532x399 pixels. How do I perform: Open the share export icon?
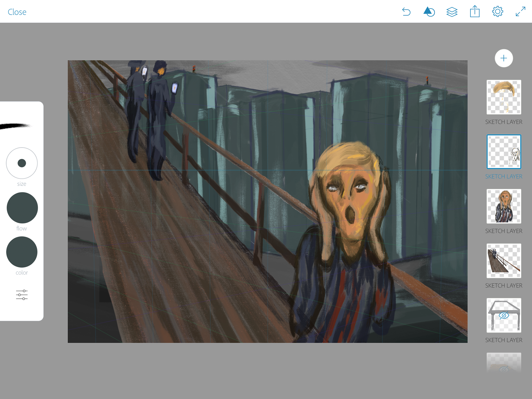click(x=475, y=11)
